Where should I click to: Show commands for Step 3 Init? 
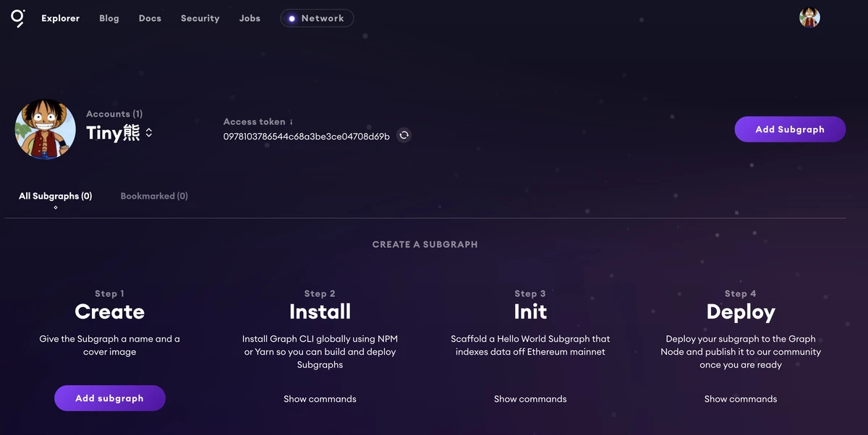pos(530,399)
